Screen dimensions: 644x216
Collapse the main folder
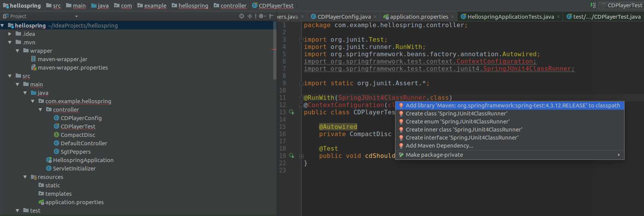(18, 84)
